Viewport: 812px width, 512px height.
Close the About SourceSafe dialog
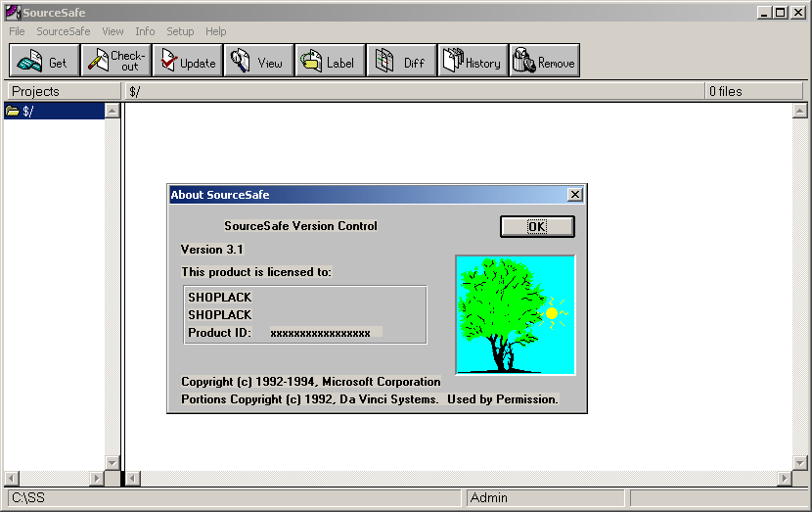tap(575, 195)
